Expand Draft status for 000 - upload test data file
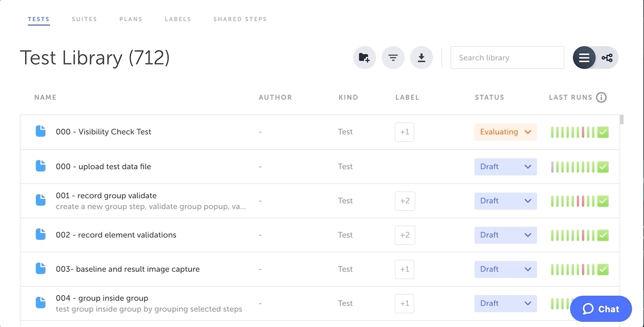Image resolution: width=644 pixels, height=327 pixels. (505, 167)
